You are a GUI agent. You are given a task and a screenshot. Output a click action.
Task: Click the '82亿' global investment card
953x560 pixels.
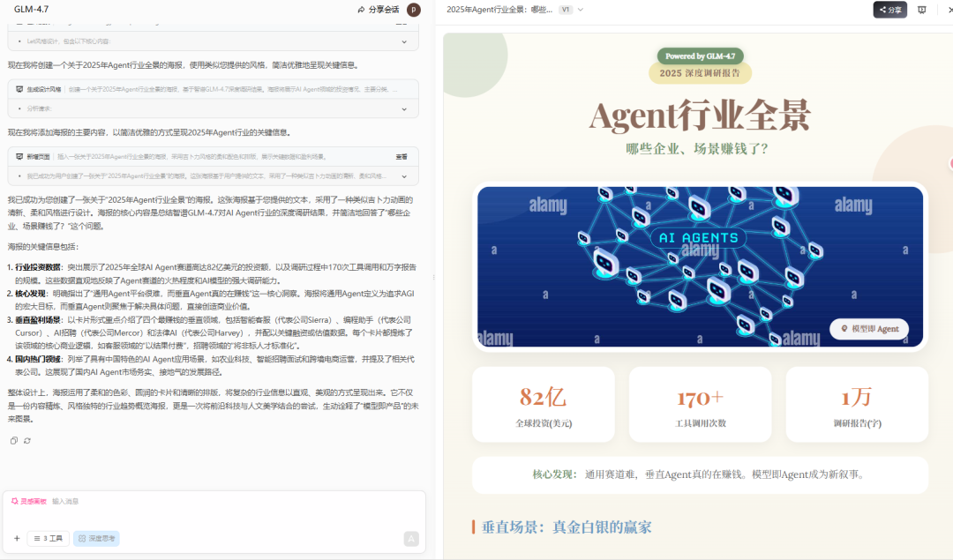[x=544, y=405]
